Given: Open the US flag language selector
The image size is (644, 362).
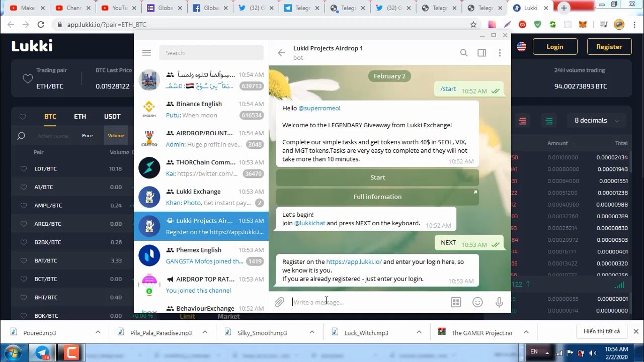Looking at the screenshot, I should click(x=521, y=47).
